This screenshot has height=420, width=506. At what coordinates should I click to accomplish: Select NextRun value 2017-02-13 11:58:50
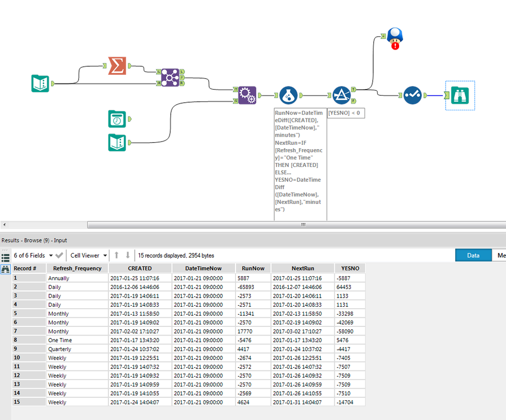(303, 314)
